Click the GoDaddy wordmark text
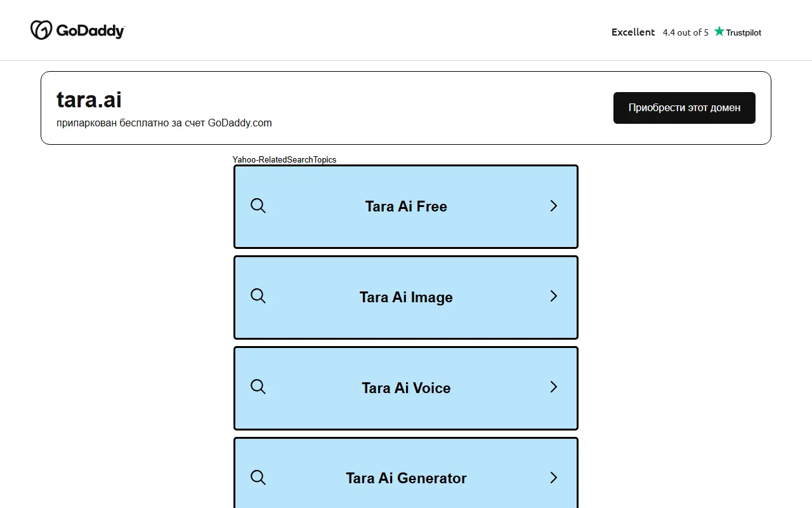The height and width of the screenshot is (508, 812). [x=90, y=31]
